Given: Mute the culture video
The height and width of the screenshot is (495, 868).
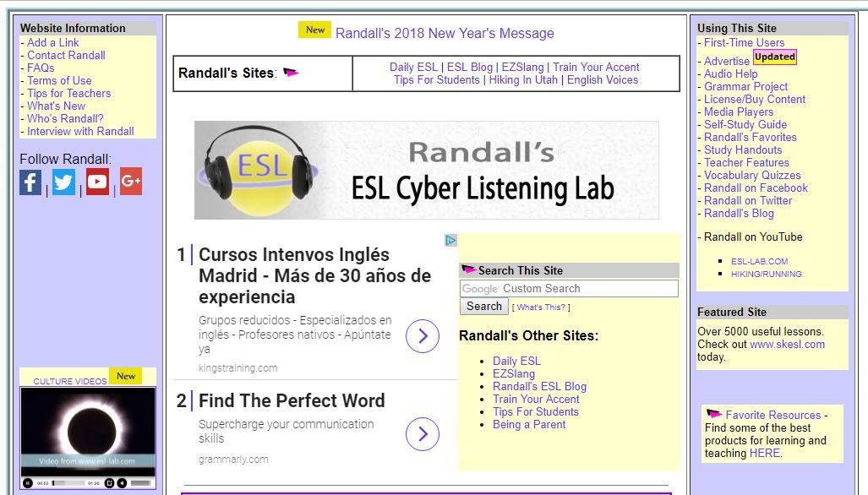Looking at the screenshot, I should (x=122, y=483).
